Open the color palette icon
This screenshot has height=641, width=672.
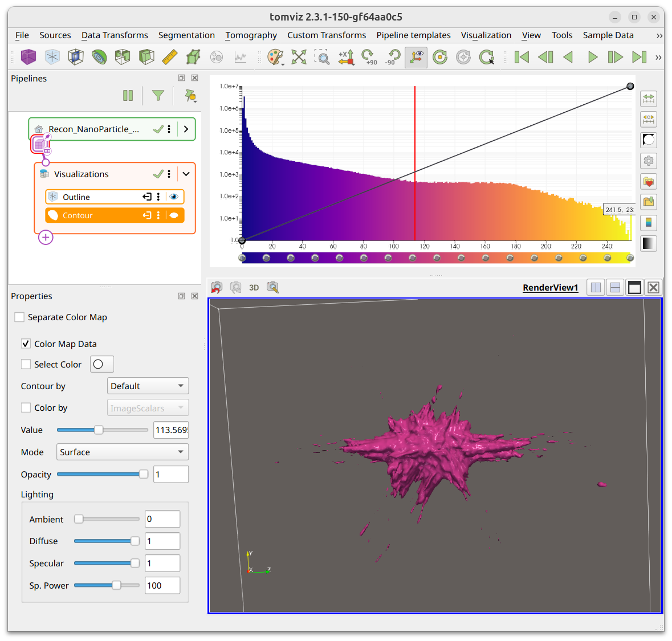(x=275, y=56)
